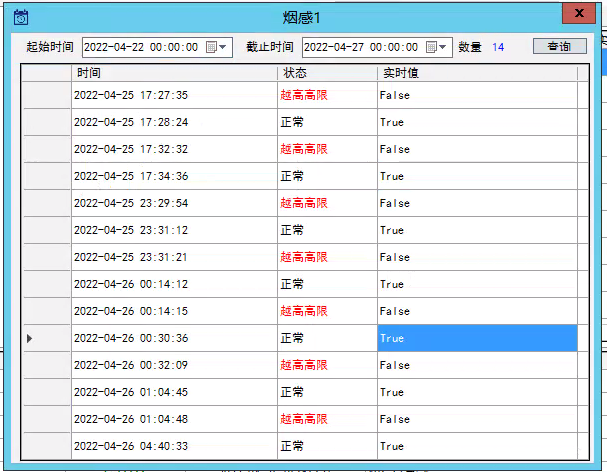Viewport: 607px width, 472px height.
Task: Click the 状态 column header
Action: click(327, 73)
